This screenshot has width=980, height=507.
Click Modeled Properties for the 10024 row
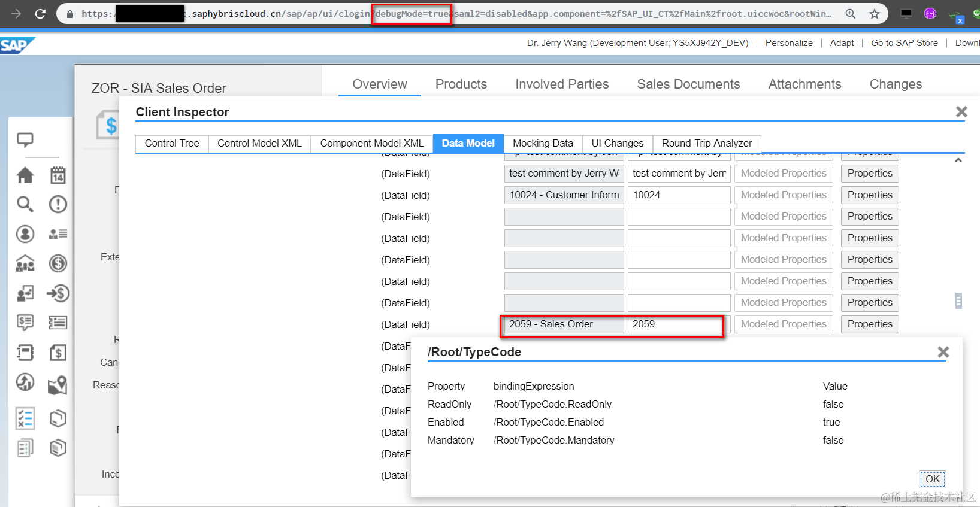click(784, 195)
